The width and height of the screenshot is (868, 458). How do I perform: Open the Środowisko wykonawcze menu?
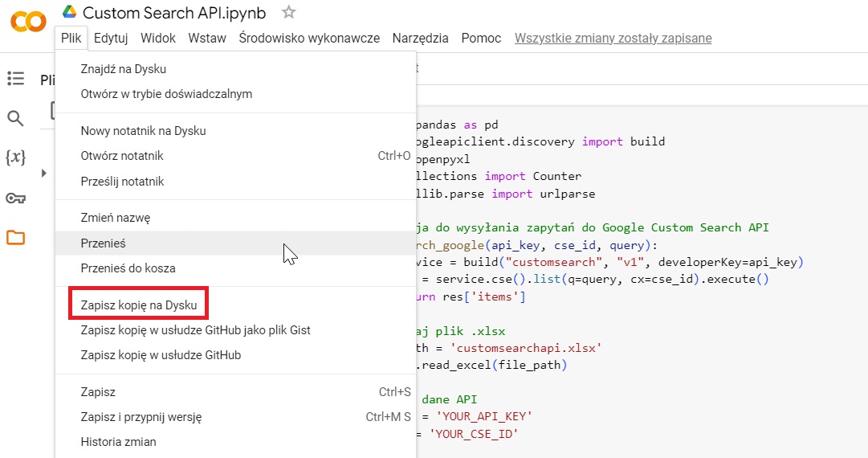coord(309,39)
